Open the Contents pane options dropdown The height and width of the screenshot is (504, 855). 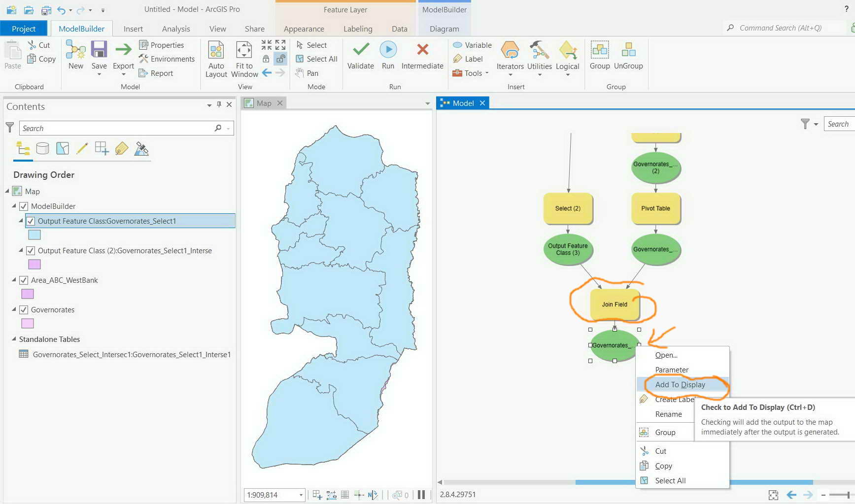(209, 104)
